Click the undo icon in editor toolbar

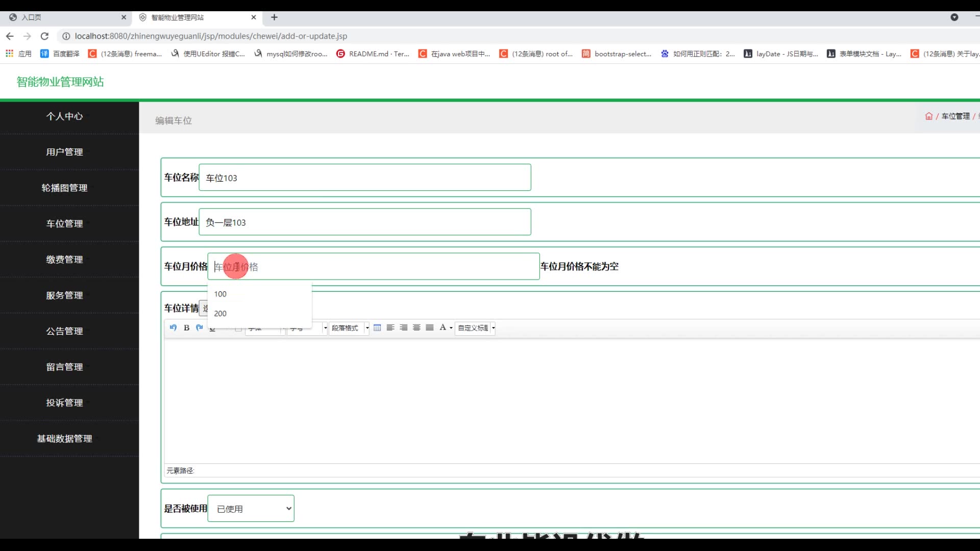coord(173,328)
